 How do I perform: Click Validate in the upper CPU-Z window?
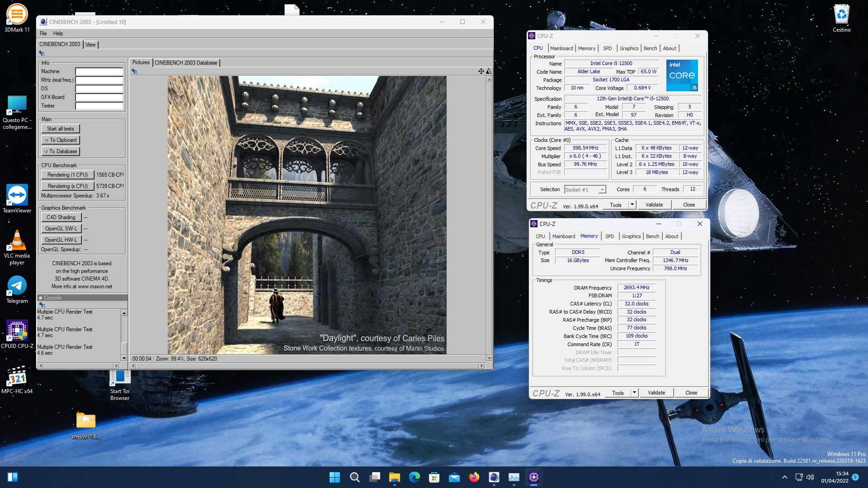coord(654,205)
